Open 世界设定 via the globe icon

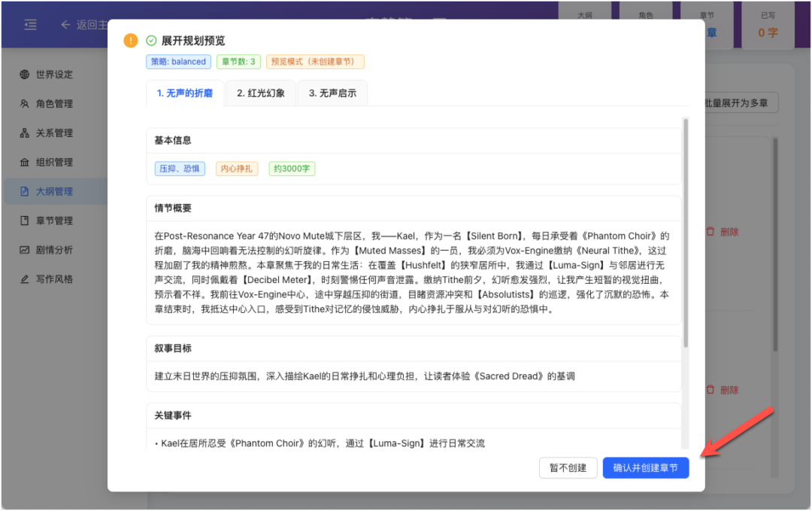(25, 75)
